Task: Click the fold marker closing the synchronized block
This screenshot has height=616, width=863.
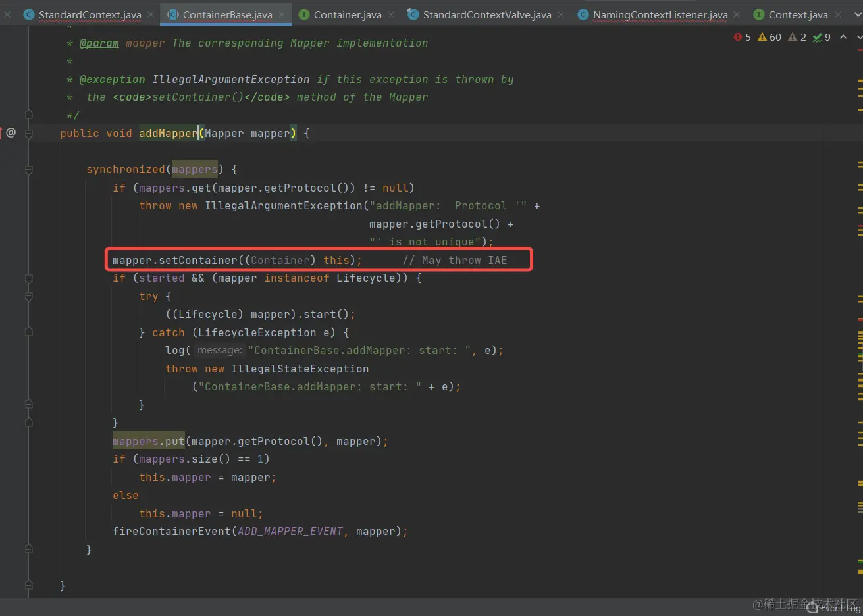Action: click(29, 549)
